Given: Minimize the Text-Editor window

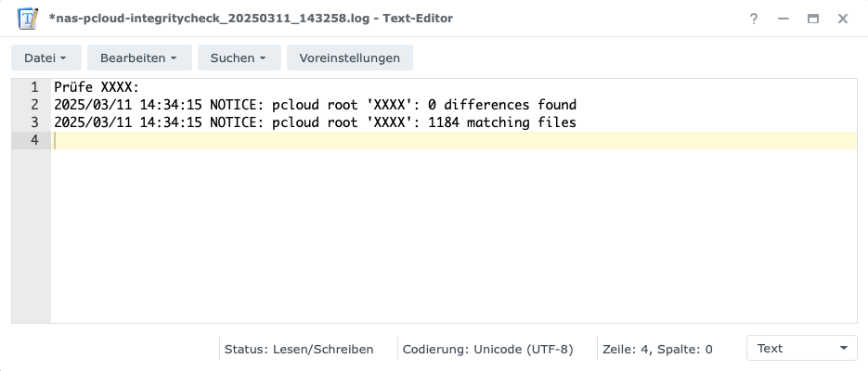Looking at the screenshot, I should (x=784, y=19).
